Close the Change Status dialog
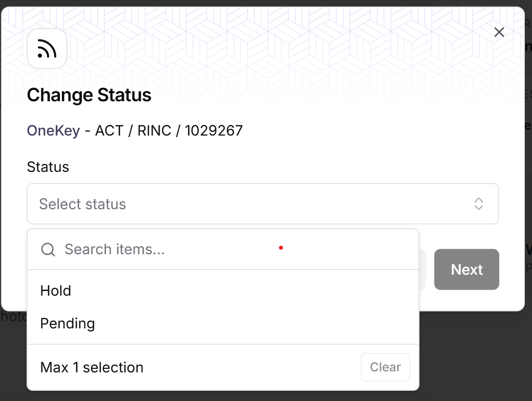Viewport: 532px width, 401px height. (499, 32)
